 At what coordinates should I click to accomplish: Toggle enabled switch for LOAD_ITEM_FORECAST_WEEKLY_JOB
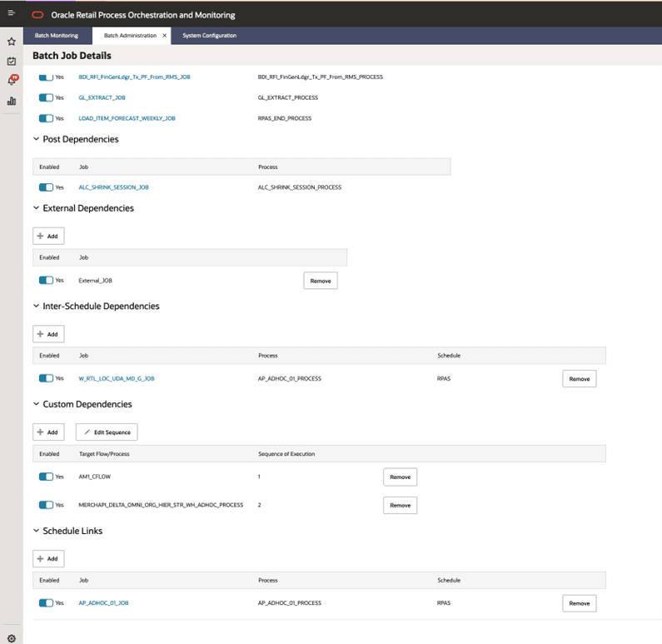46,118
